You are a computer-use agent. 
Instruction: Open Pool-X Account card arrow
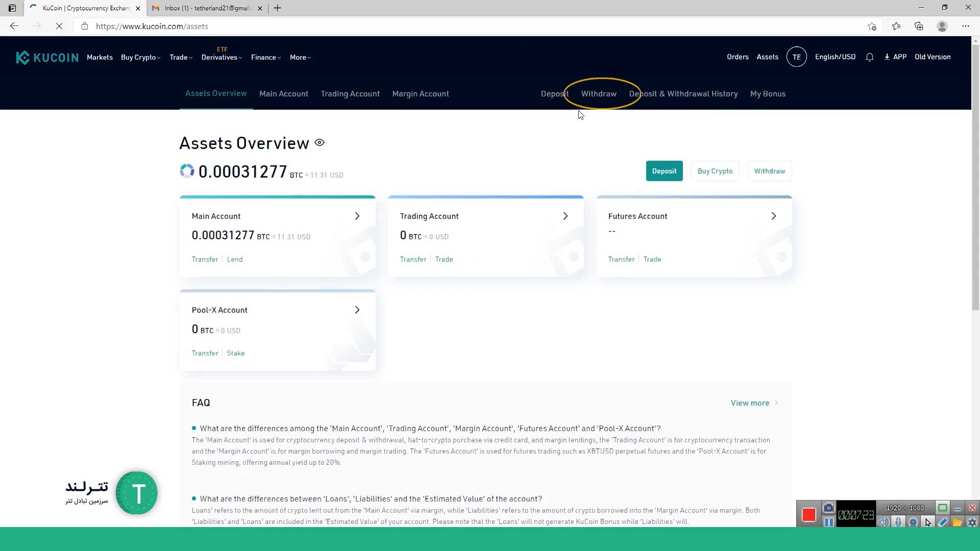pos(357,310)
